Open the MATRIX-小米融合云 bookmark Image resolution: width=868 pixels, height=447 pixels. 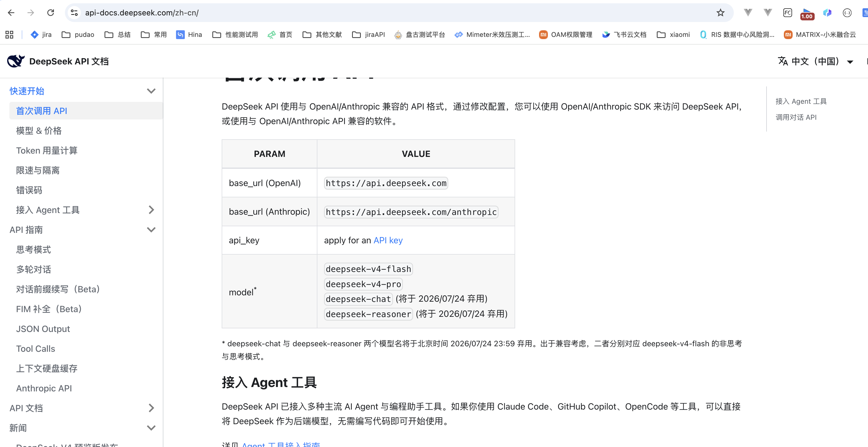pyautogui.click(x=820, y=34)
